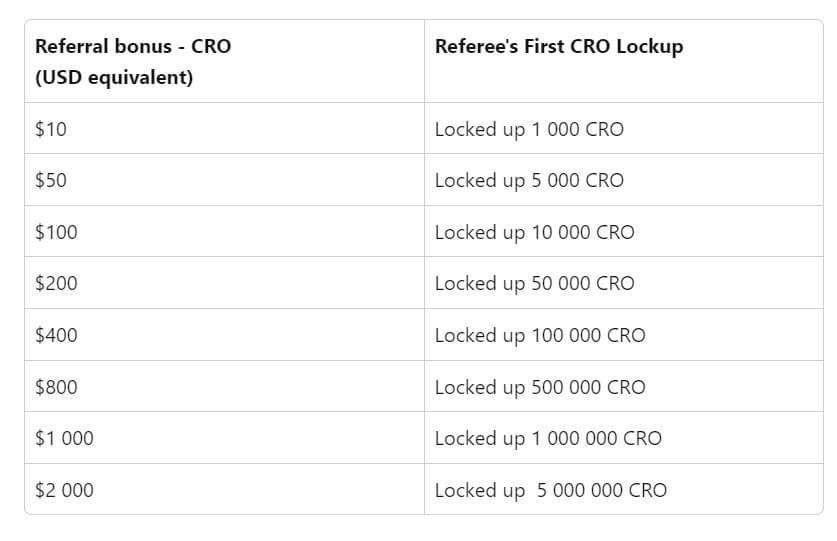Select the 'Locked up 5 000 000 CRO' cell

(x=551, y=490)
